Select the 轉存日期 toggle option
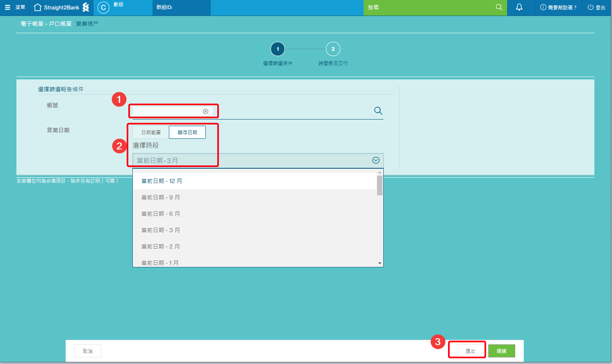Screen dimensions: 612x364 click(187, 132)
